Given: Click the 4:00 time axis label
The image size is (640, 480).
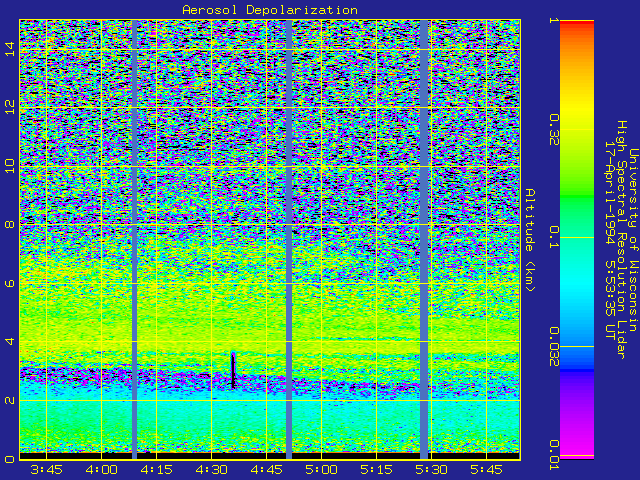Looking at the screenshot, I should point(102,469).
